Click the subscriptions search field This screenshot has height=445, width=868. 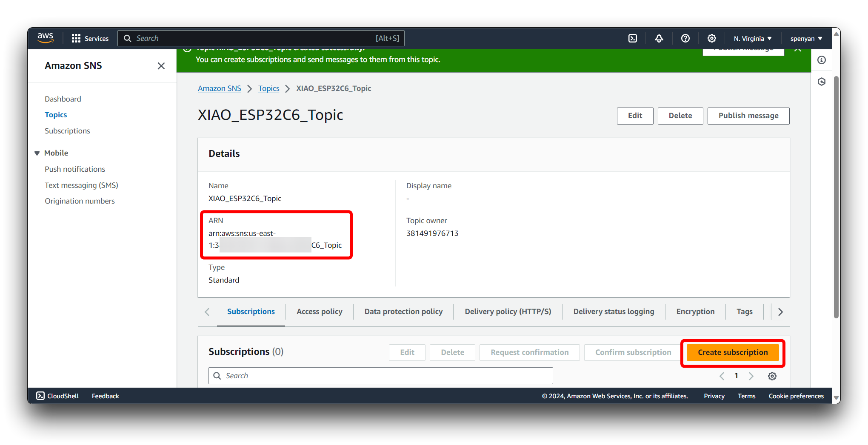(381, 376)
